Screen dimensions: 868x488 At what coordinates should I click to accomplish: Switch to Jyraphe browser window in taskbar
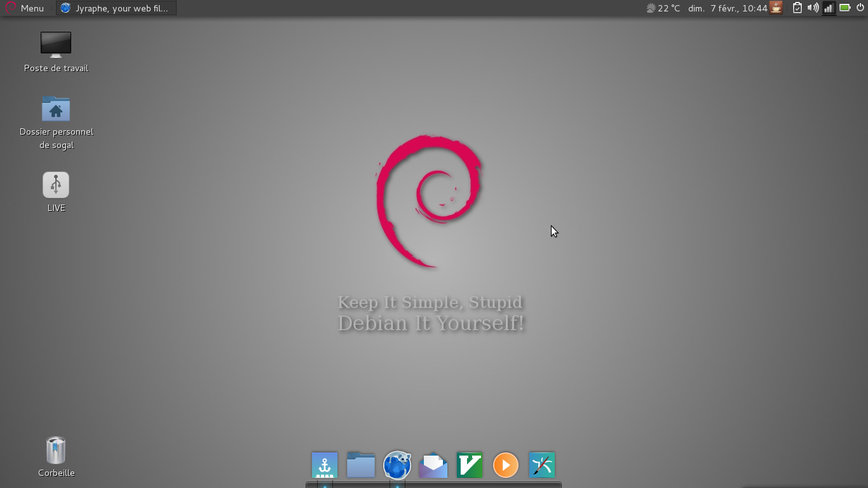[x=116, y=8]
